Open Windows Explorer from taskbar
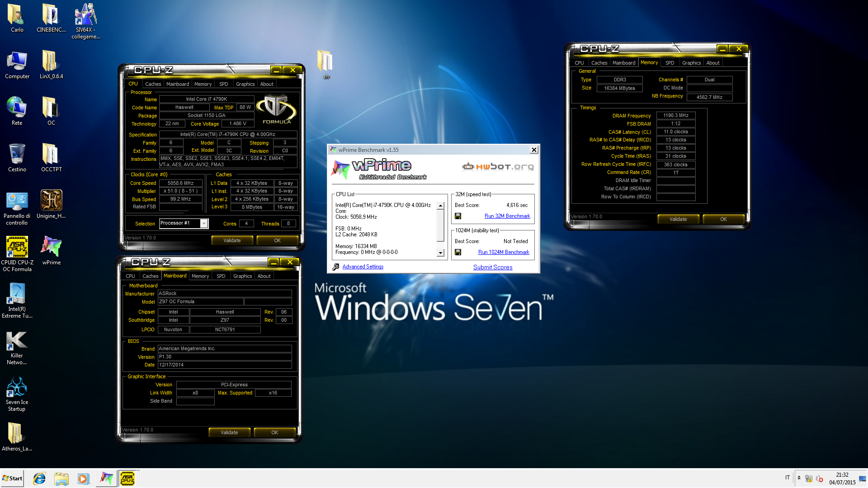 tap(61, 479)
